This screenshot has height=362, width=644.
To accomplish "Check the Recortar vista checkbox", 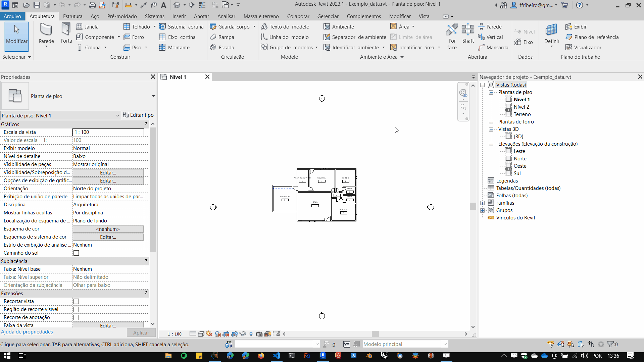I will 76,301.
